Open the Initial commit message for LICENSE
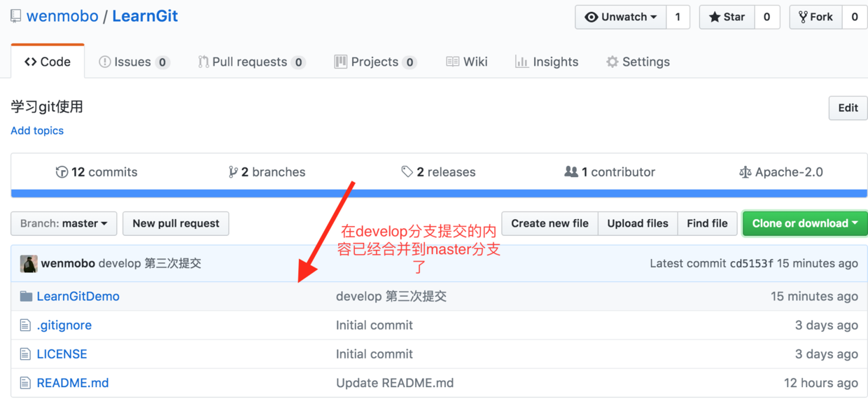868x399 pixels. (374, 354)
